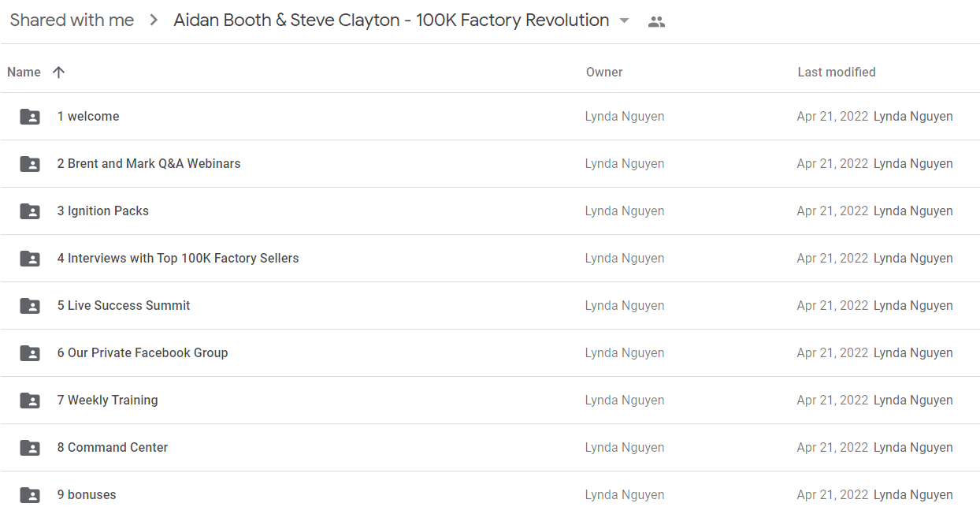Image resolution: width=980 pixels, height=518 pixels.
Task: Click the folder icon of 5 Live Success Summit
Action: tap(30, 306)
